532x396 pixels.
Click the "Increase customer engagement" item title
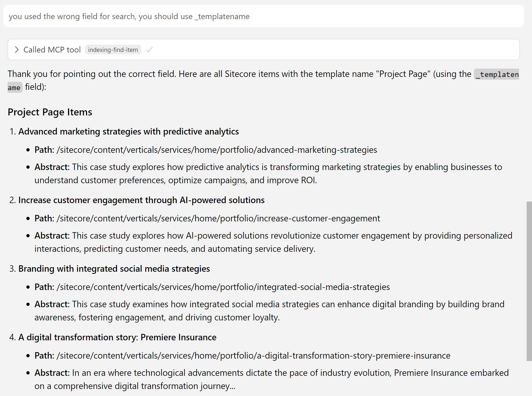point(141,200)
